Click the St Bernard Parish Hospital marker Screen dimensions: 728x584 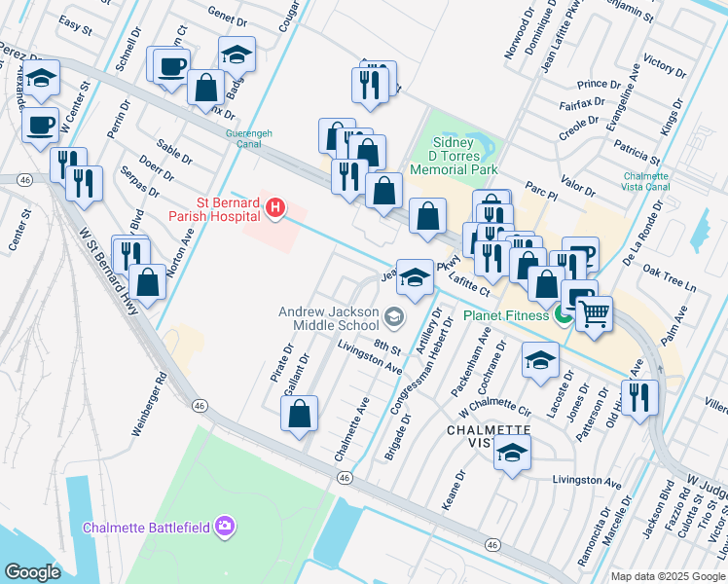[274, 209]
